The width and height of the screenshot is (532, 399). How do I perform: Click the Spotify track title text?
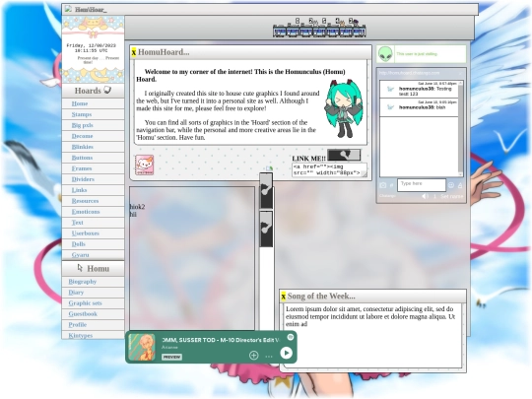[x=221, y=340]
